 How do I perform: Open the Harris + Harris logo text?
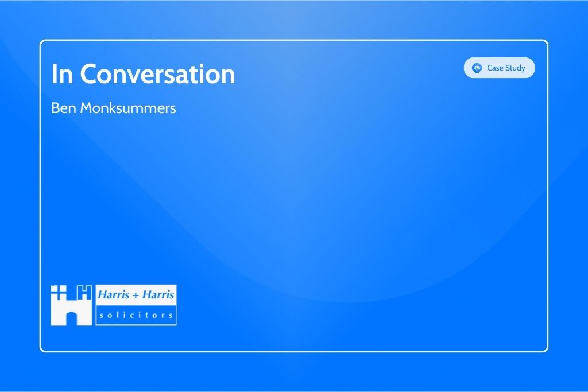pyautogui.click(x=136, y=295)
